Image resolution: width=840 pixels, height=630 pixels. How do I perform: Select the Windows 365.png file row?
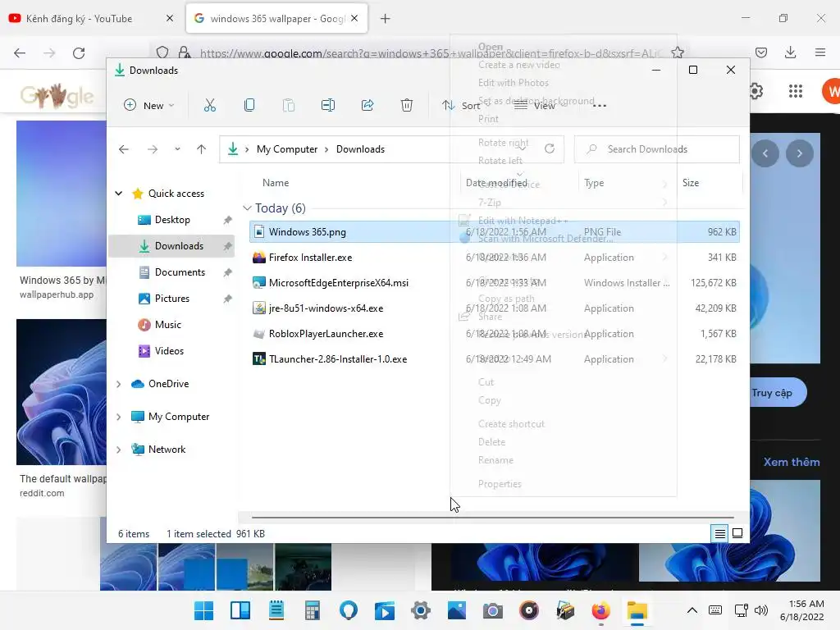click(494, 232)
